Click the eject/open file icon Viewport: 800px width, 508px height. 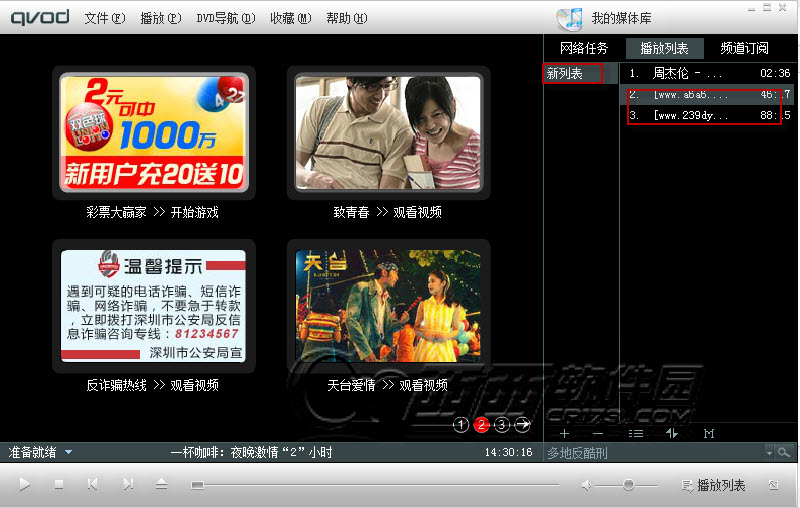tap(161, 484)
